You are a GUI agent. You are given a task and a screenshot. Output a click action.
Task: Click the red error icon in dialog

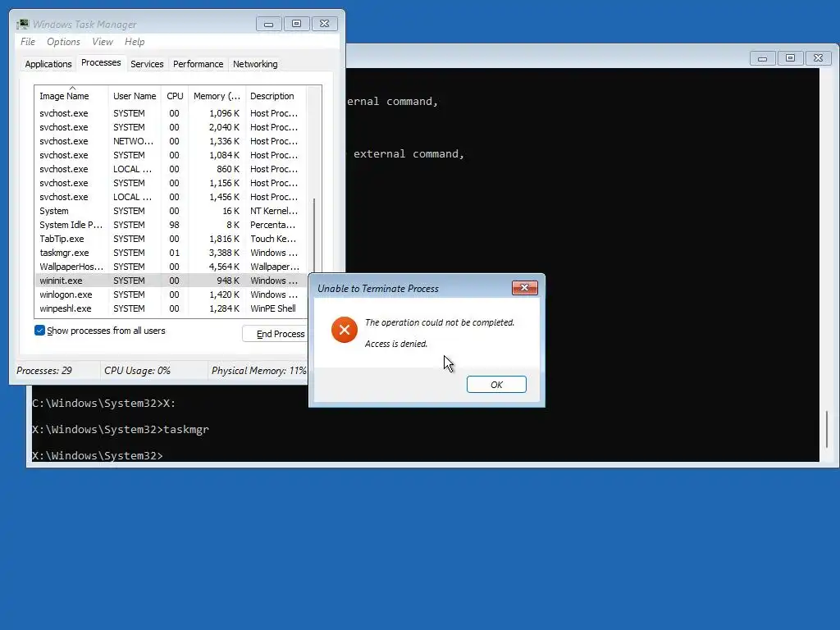(344, 330)
